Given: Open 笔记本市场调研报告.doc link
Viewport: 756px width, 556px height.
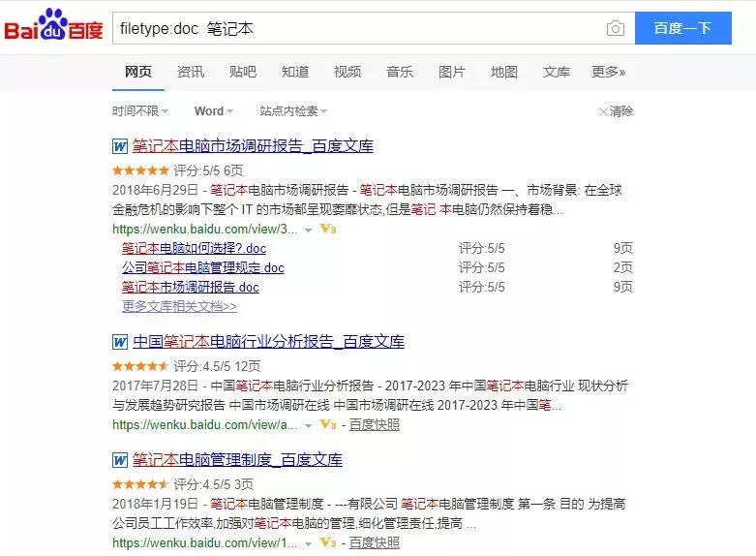Looking at the screenshot, I should [x=191, y=287].
